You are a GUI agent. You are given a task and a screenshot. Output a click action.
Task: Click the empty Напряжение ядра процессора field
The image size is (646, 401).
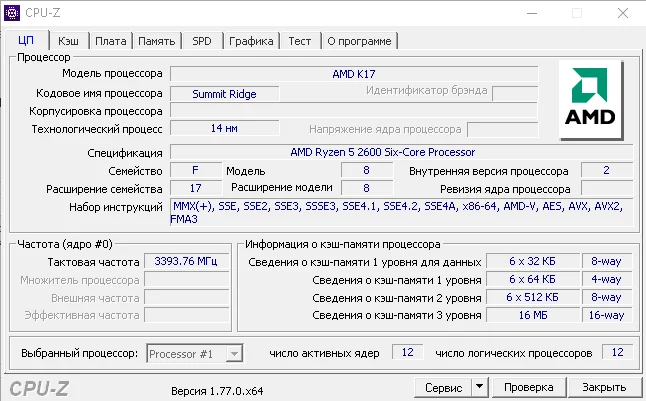coord(503,129)
